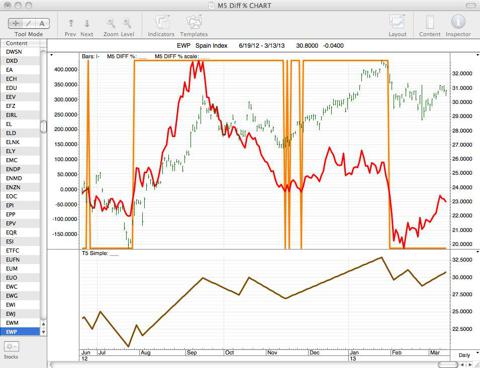Select the crosshair pointer tool mode

tap(15, 23)
